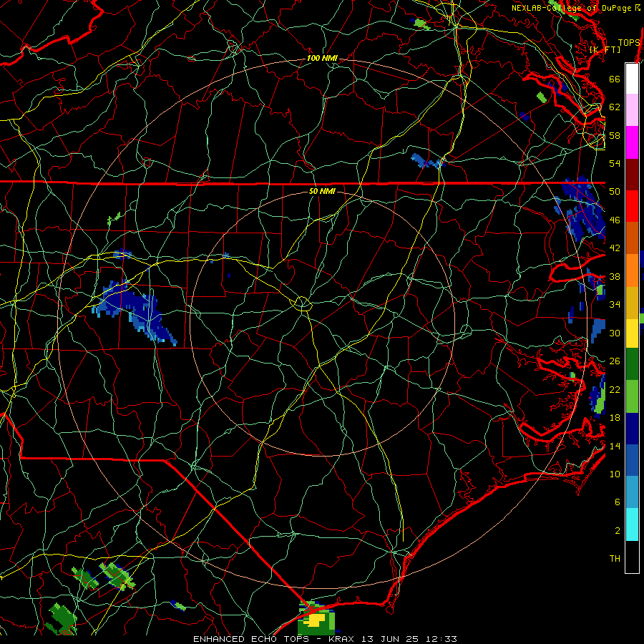Click the yellow swatch near 30
This screenshot has height=644, width=644.
pos(632,333)
